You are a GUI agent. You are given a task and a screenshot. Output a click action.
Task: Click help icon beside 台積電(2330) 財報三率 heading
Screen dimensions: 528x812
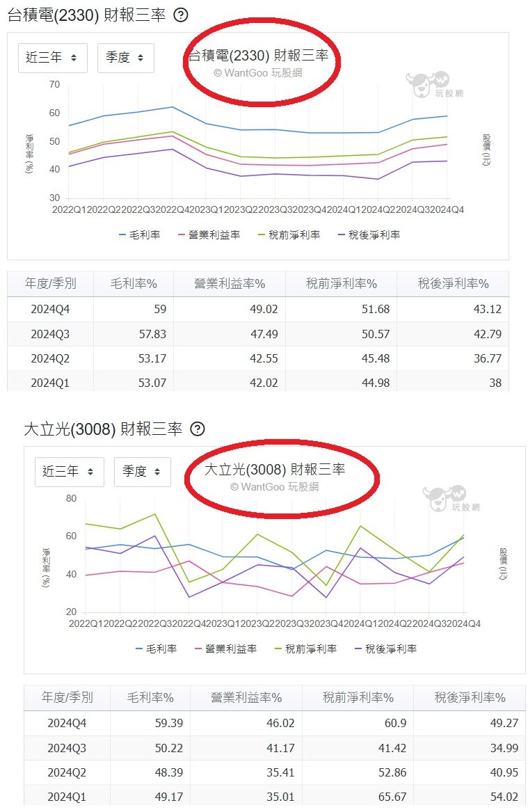(x=180, y=15)
